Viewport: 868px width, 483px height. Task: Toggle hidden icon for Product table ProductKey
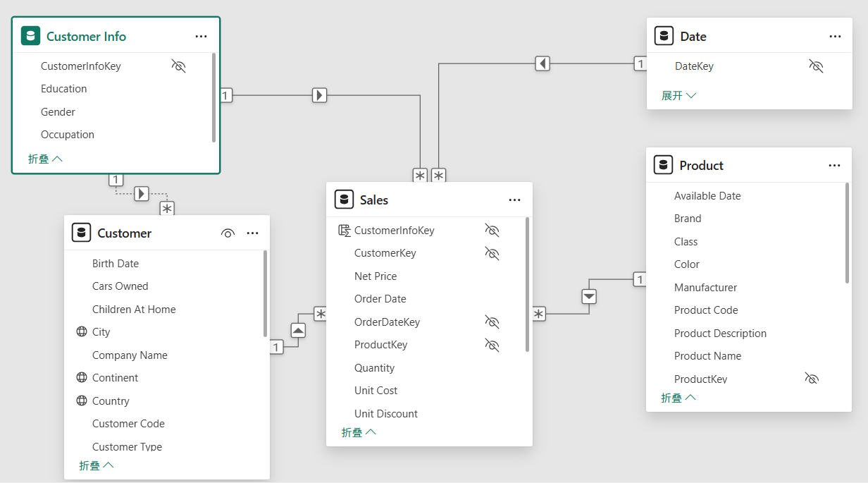pyautogui.click(x=812, y=379)
